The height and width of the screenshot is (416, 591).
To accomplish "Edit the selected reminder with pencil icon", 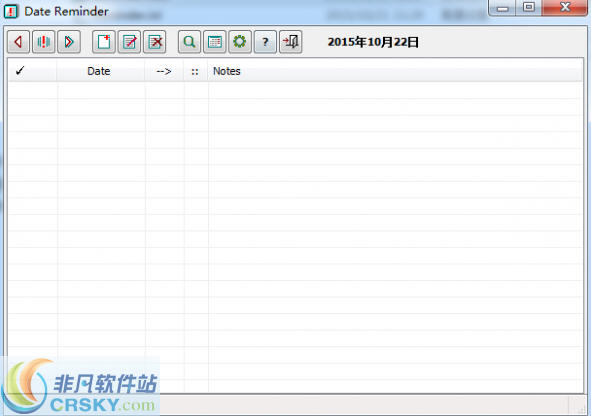I will pos(129,41).
